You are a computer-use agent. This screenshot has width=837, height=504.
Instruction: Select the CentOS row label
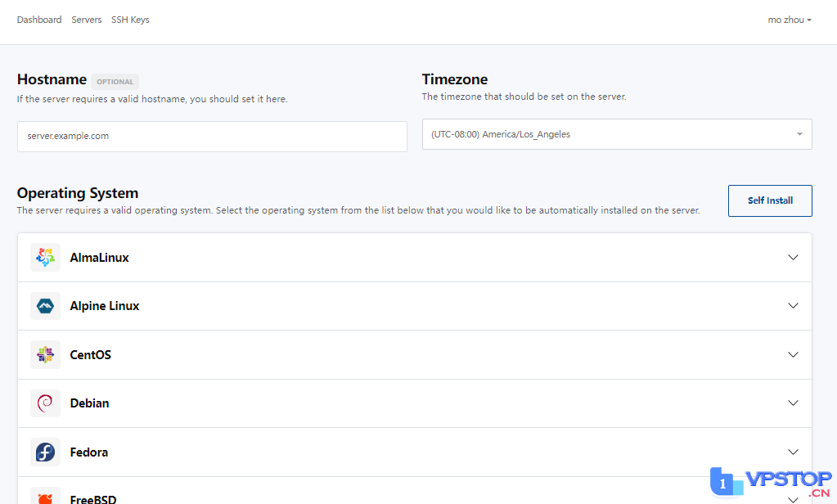coord(90,354)
